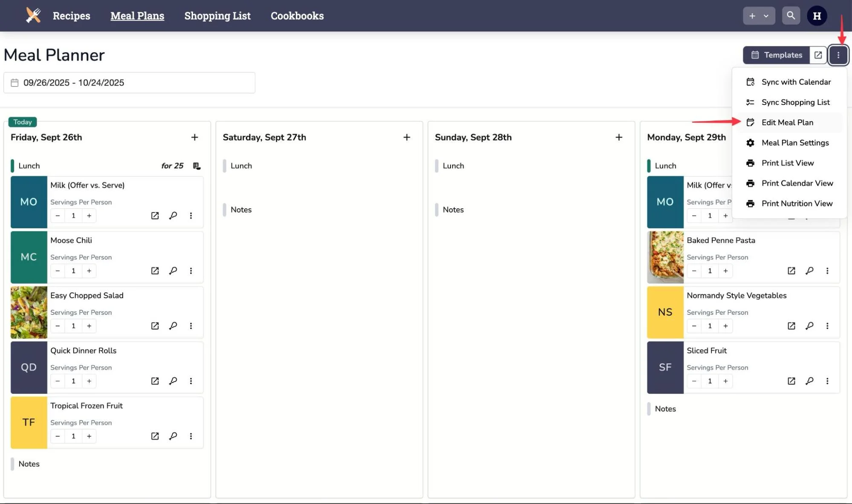852x504 pixels.
Task: Select Edit Meal Plan from menu
Action: tap(787, 123)
